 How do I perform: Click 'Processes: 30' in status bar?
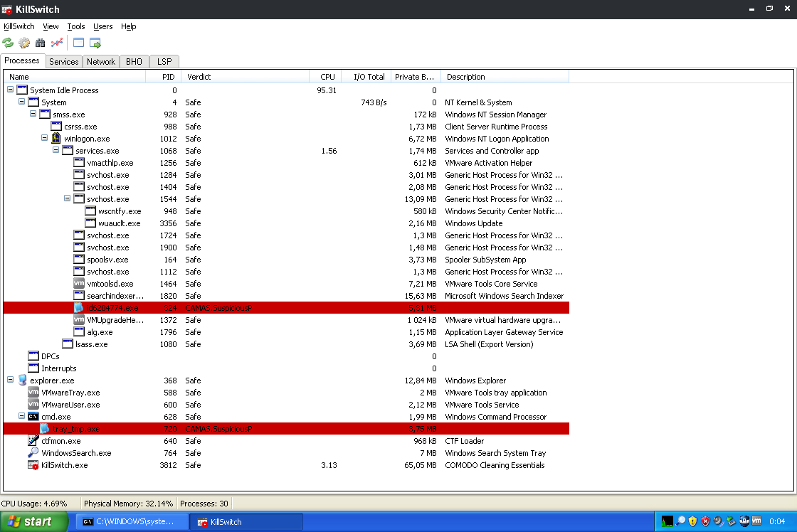point(204,504)
